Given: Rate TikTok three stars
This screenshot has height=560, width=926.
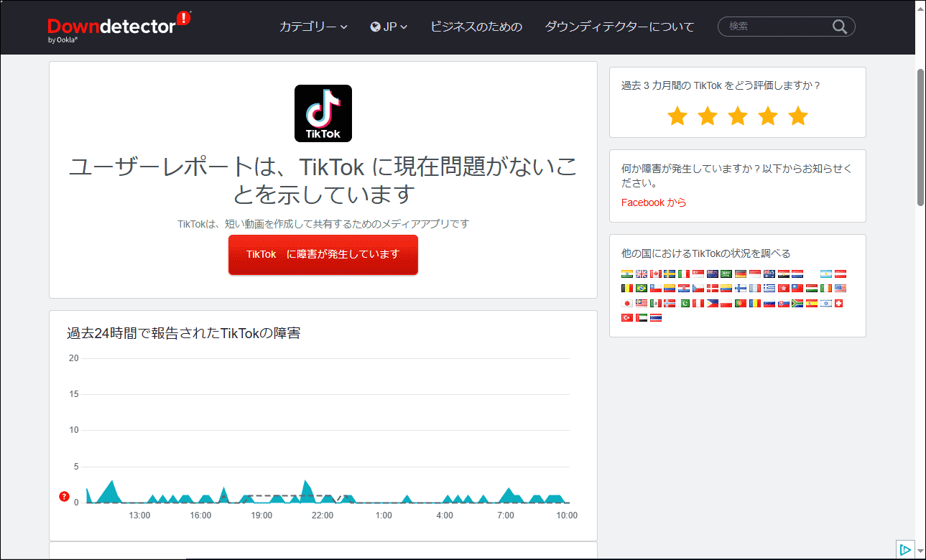Looking at the screenshot, I should coord(738,116).
